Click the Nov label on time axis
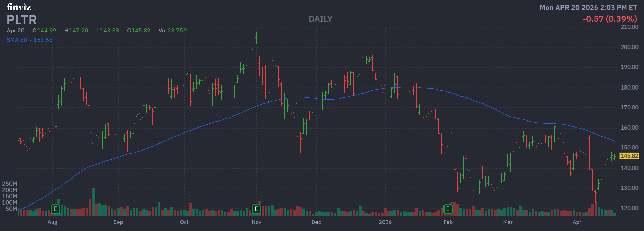This screenshot has height=231, width=644. (x=256, y=222)
